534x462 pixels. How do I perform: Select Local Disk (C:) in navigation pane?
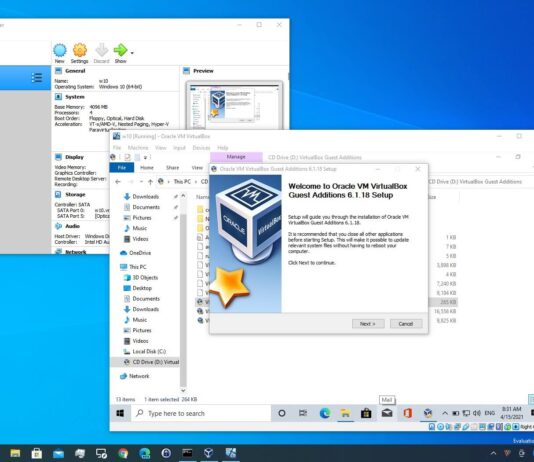149,351
